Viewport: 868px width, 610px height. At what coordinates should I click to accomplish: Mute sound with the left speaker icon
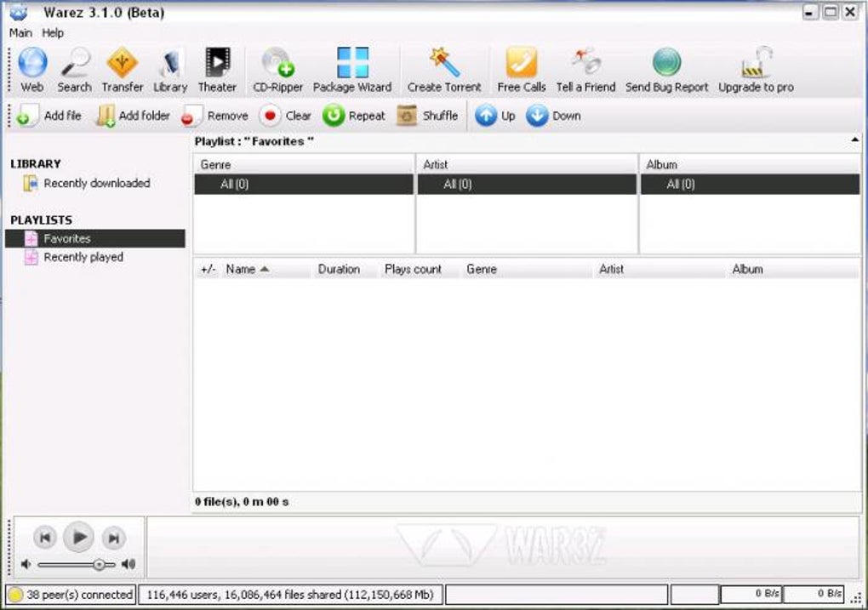[26, 564]
